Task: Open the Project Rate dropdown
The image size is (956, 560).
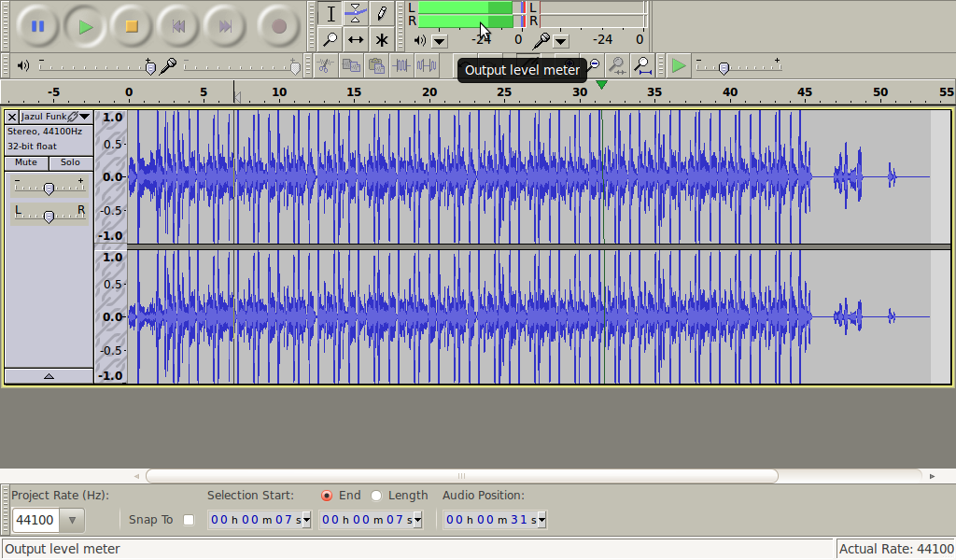Action: coord(73,520)
